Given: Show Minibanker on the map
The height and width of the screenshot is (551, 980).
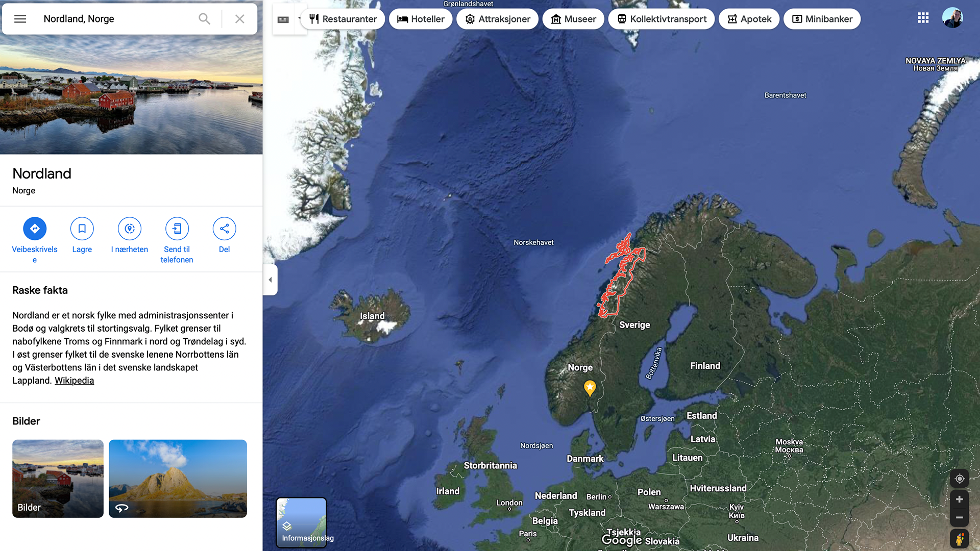Looking at the screenshot, I should click(x=822, y=19).
